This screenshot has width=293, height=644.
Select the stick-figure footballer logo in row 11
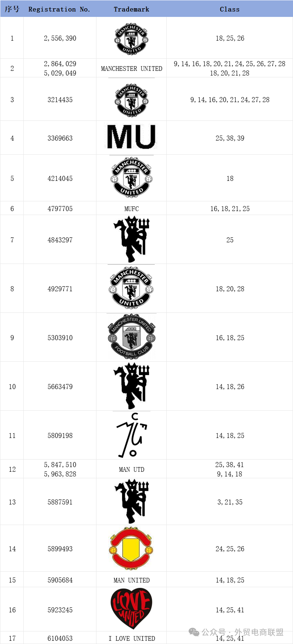(131, 435)
